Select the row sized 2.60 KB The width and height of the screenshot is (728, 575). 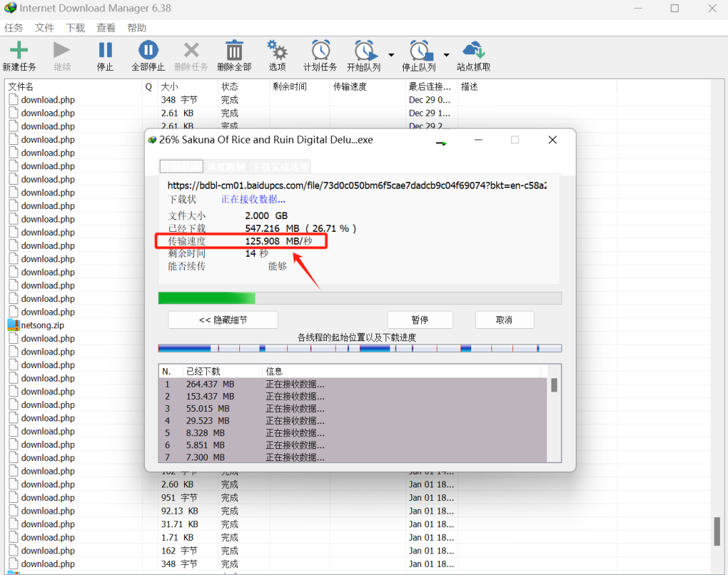(357, 485)
